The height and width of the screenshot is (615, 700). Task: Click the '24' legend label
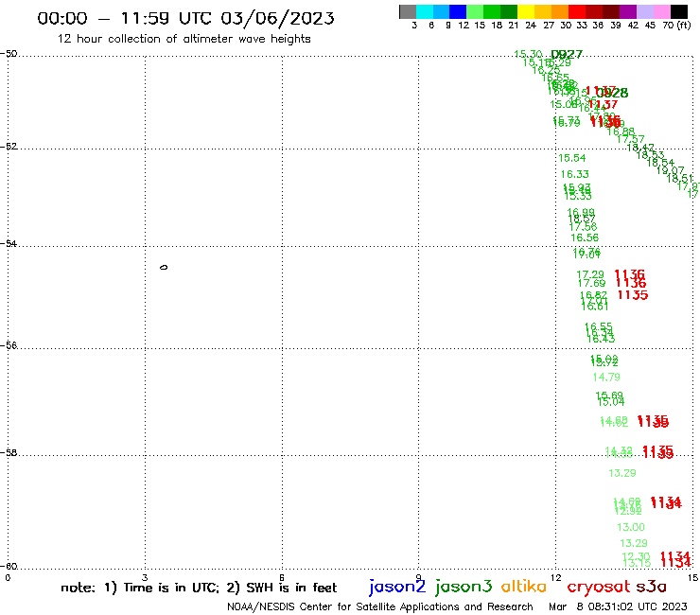tap(531, 25)
